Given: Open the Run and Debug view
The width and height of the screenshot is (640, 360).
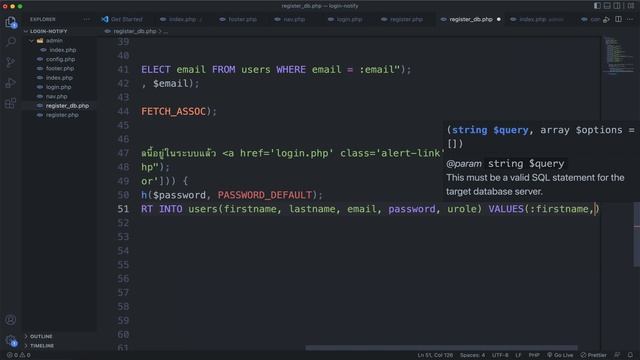Looking at the screenshot, I should 11,82.
